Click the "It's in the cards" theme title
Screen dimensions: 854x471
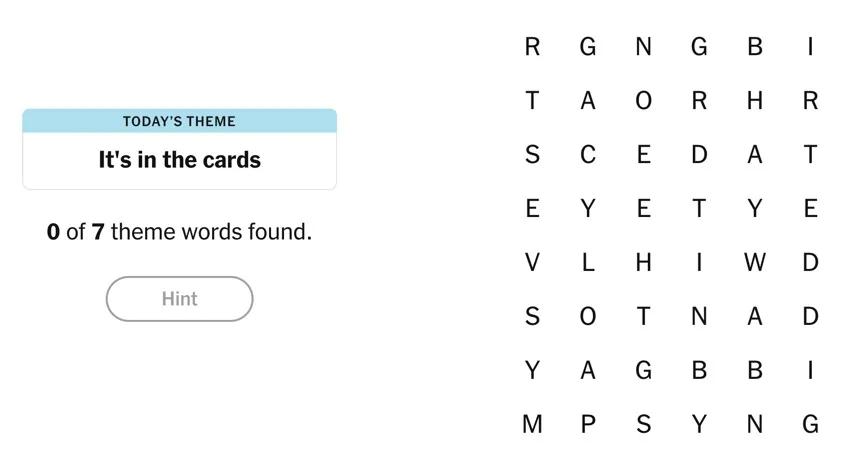coord(179,160)
